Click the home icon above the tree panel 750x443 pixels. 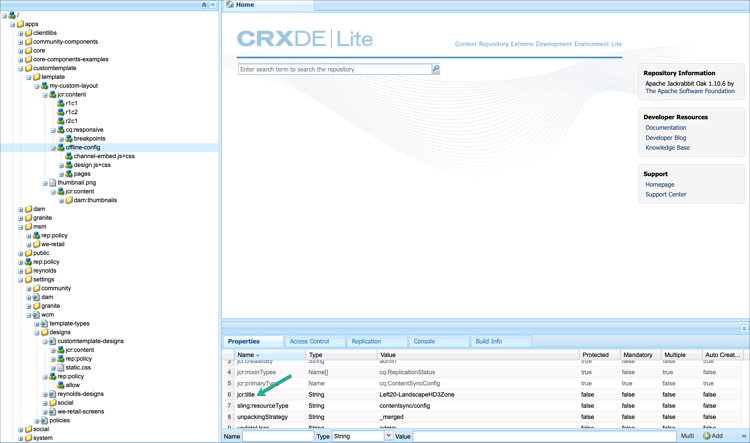click(x=204, y=4)
